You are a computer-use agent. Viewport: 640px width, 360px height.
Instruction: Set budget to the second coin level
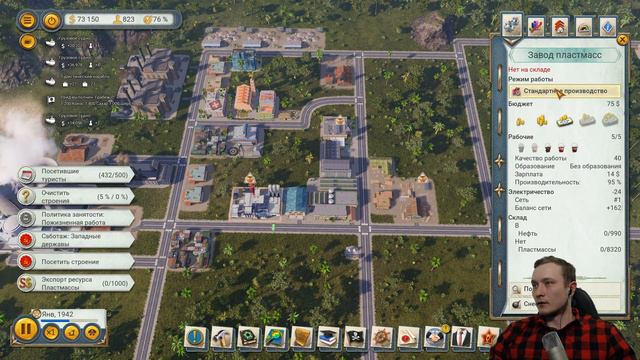542,120
